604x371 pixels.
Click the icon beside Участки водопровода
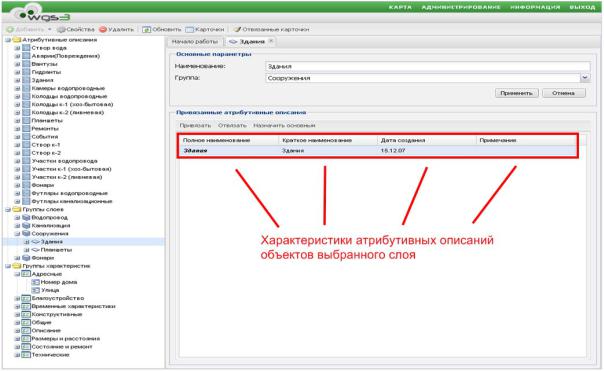(26, 161)
